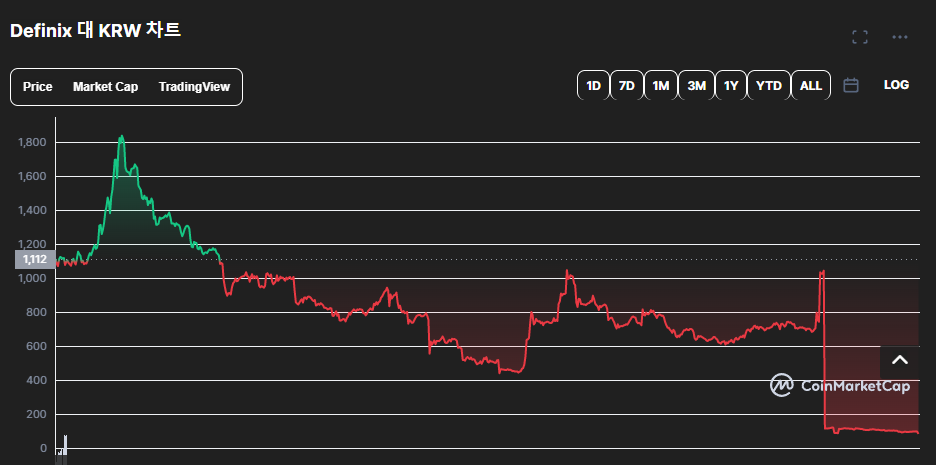The height and width of the screenshot is (465, 936).
Task: Open the three-dot more options menu
Action: [x=900, y=37]
